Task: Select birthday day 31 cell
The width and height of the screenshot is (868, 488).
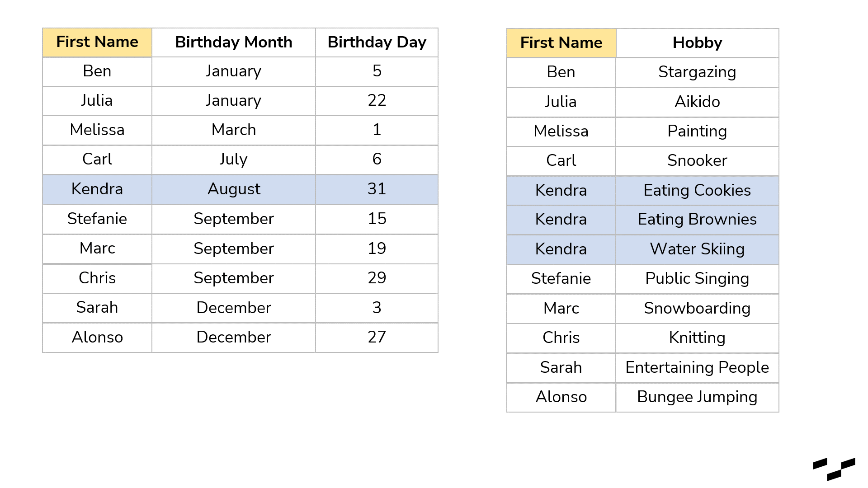Action: [377, 189]
